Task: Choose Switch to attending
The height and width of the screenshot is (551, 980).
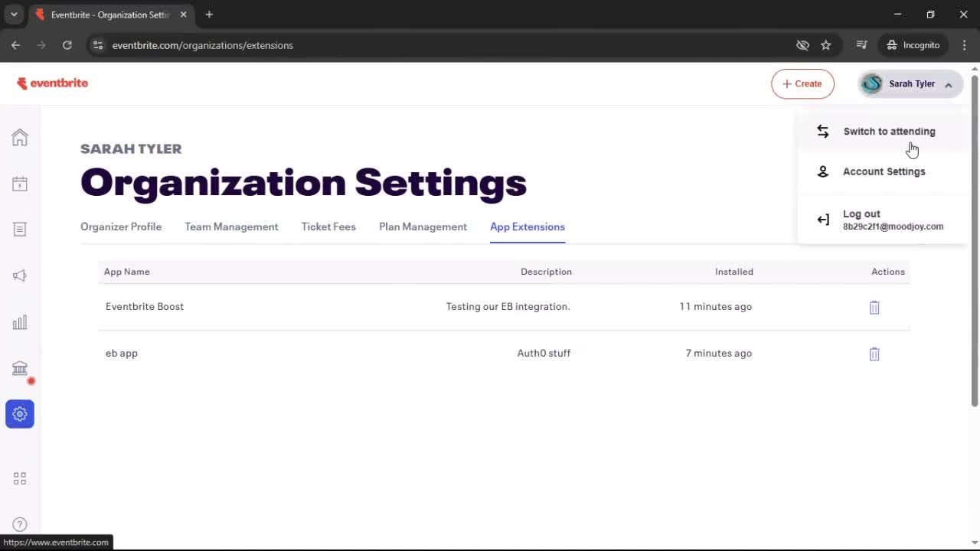Action: [x=882, y=132]
